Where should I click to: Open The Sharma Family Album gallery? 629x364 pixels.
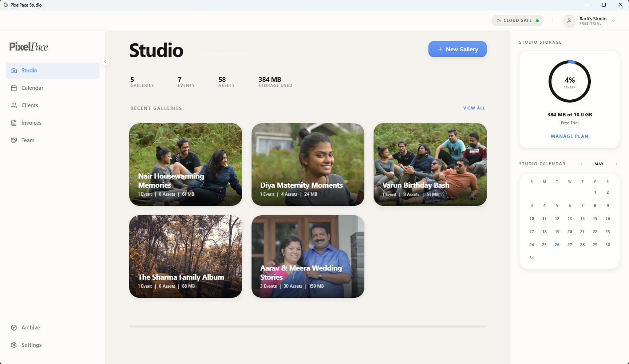(186, 256)
